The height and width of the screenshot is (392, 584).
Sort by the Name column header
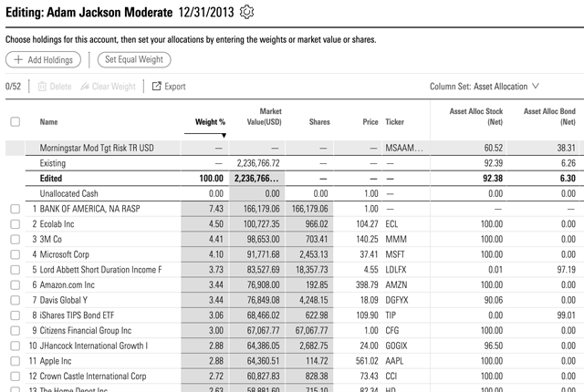tap(48, 121)
